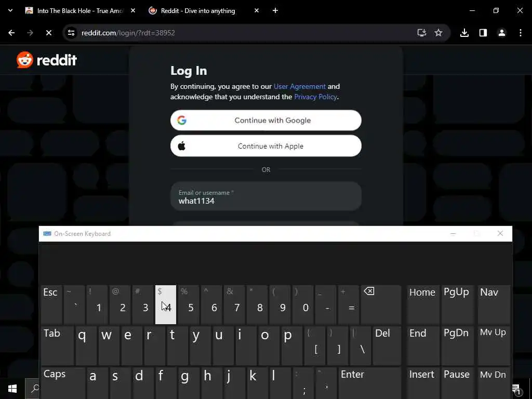Image resolution: width=532 pixels, height=399 pixels.
Task: Switch to 'Into The Black Hole' tab
Action: 80,11
